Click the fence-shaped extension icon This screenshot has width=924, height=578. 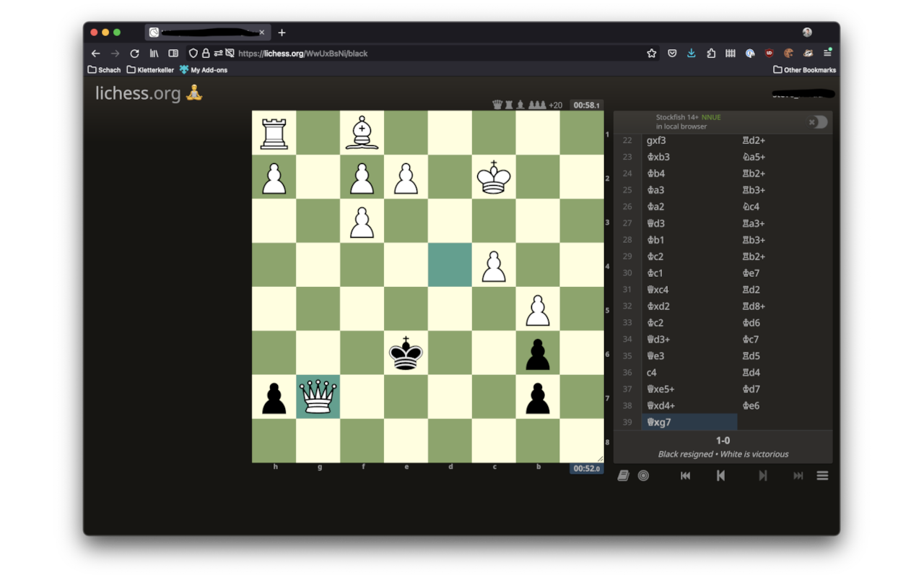(x=731, y=53)
